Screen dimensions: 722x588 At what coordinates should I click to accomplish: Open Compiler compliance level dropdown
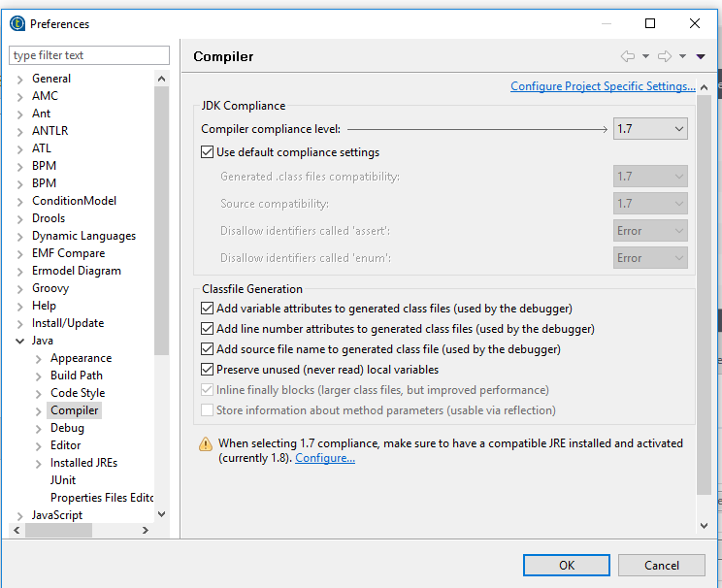(650, 128)
